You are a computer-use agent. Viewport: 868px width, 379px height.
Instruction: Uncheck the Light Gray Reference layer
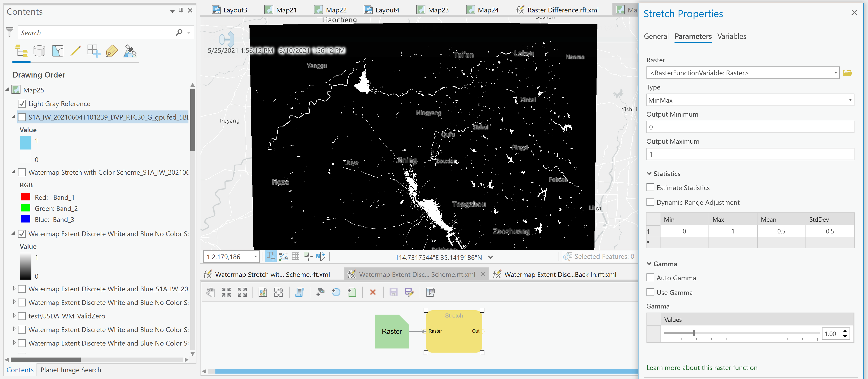coord(22,104)
